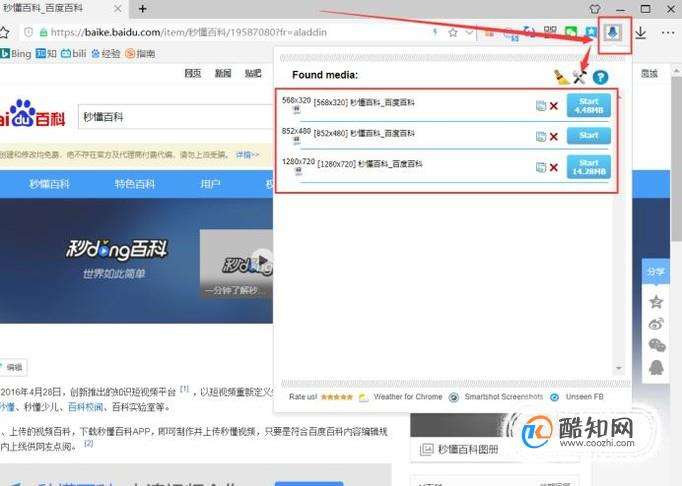Favorite the page with sidebar star icon

656,302
